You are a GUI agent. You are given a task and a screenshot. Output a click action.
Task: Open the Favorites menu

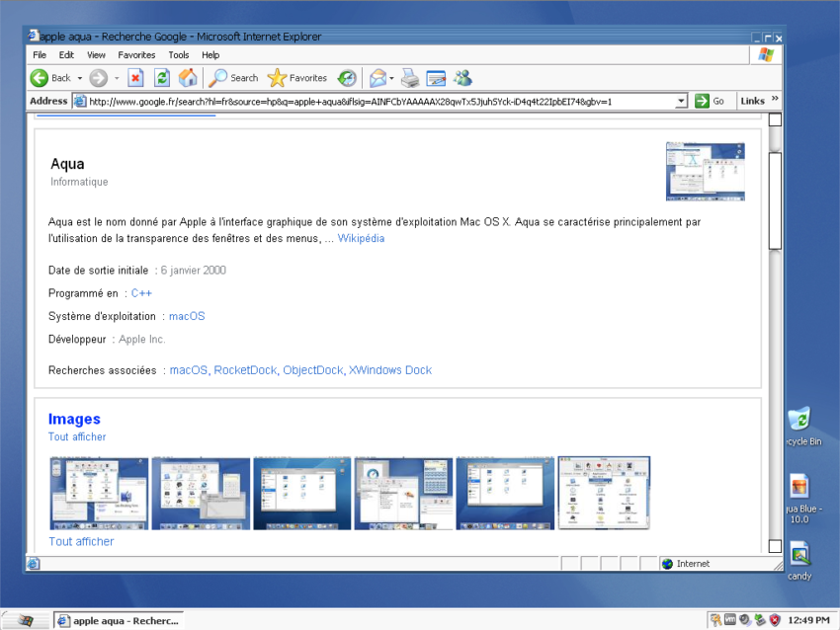136,54
